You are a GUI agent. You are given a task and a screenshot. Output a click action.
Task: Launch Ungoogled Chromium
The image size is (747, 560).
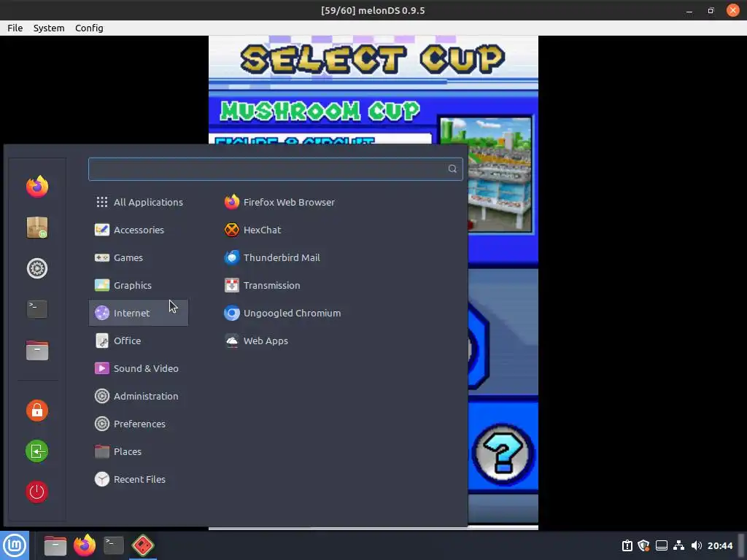pos(282,313)
